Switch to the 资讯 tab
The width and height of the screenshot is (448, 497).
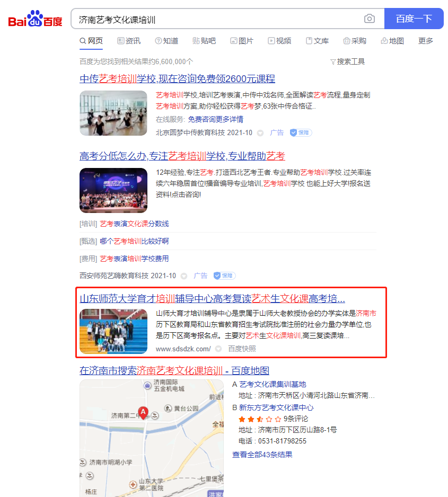pos(129,41)
